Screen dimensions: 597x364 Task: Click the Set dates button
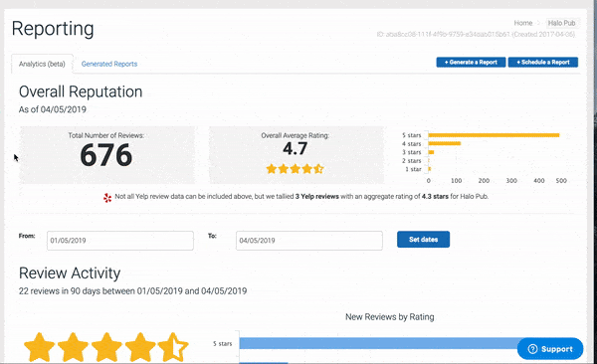pyautogui.click(x=424, y=239)
